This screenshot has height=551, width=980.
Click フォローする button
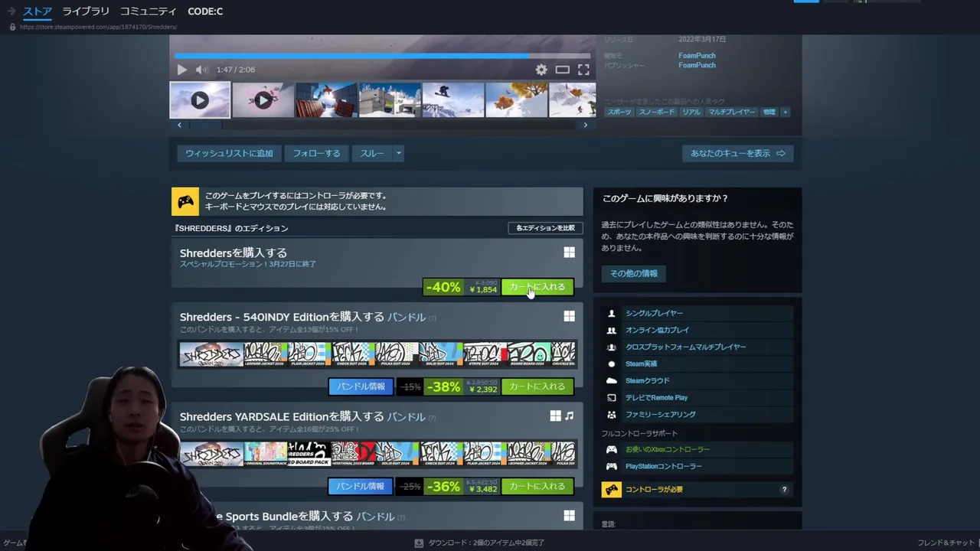click(316, 153)
